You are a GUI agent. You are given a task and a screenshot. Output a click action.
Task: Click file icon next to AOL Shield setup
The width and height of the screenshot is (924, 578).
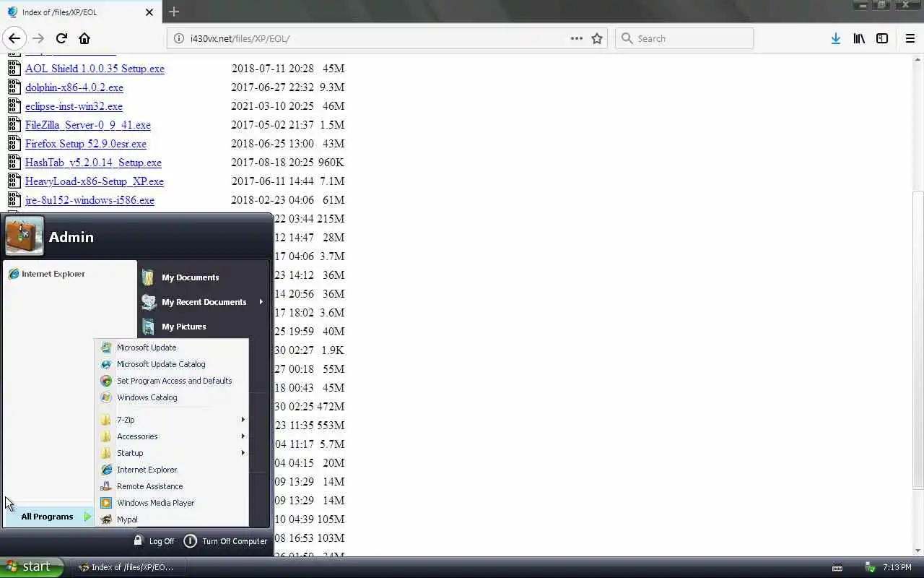click(x=14, y=68)
